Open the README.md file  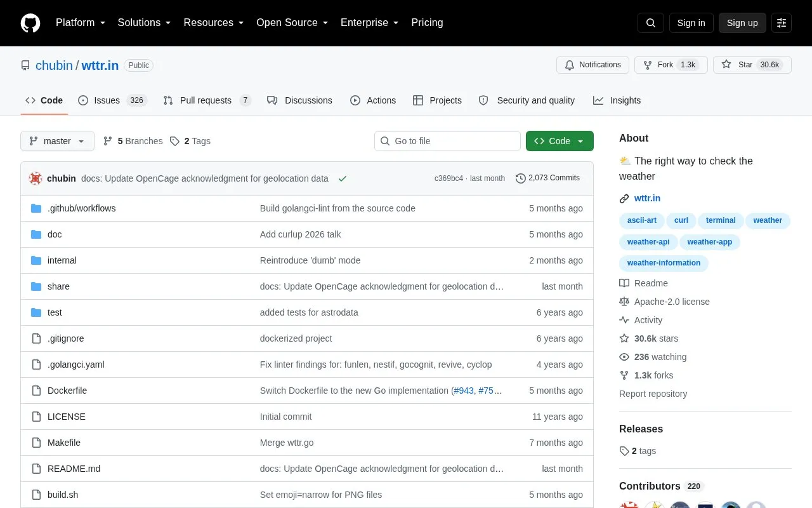(x=74, y=469)
